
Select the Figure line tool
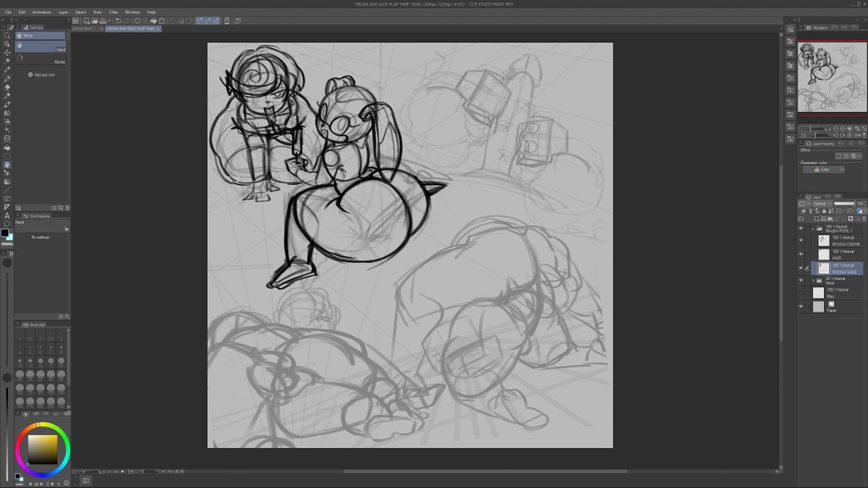click(x=7, y=190)
